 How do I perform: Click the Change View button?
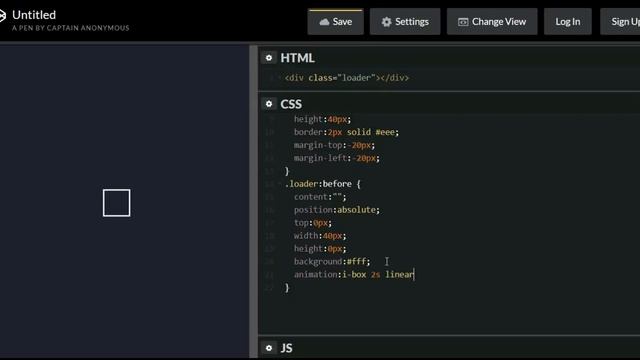pyautogui.click(x=492, y=22)
